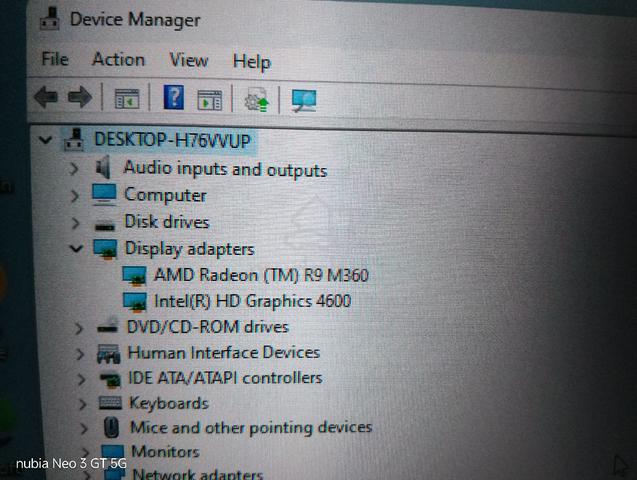
Task: Open the File menu
Action: click(55, 59)
